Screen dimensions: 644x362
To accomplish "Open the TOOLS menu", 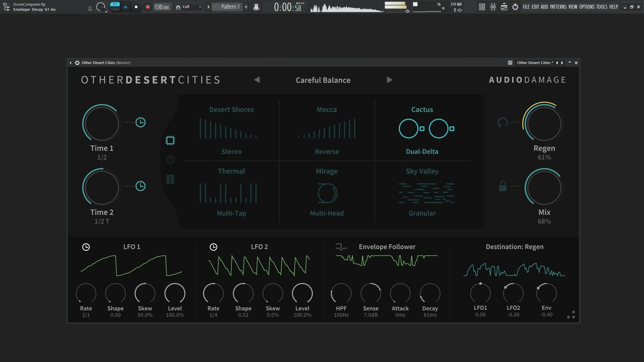I will click(x=602, y=7).
